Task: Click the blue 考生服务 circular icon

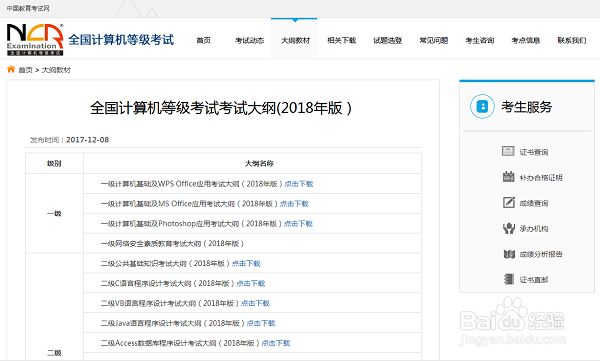Action: pyautogui.click(x=482, y=106)
